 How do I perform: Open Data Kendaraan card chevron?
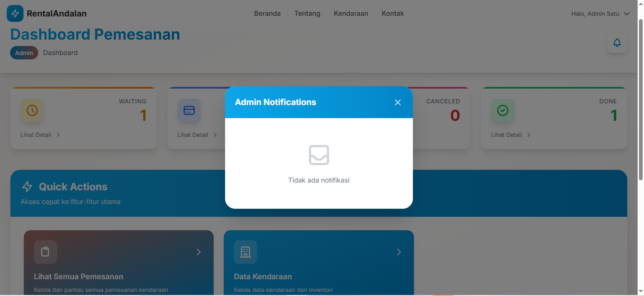(x=399, y=252)
